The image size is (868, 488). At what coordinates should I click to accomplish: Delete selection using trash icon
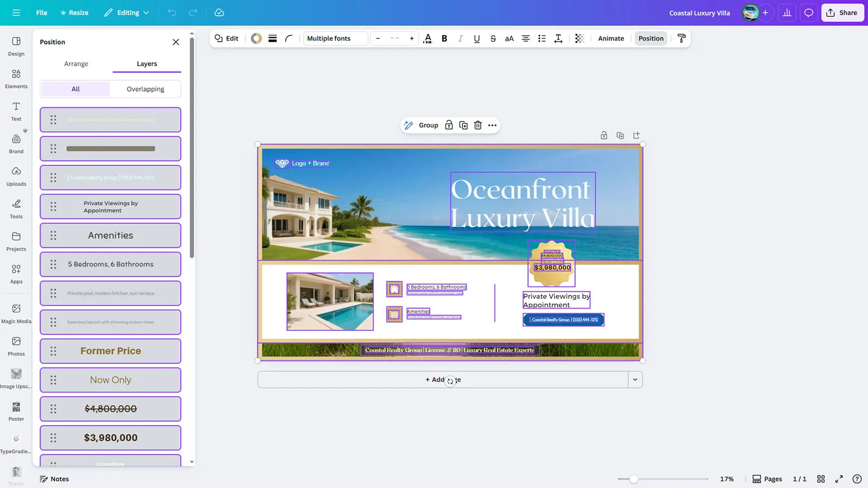tap(477, 125)
